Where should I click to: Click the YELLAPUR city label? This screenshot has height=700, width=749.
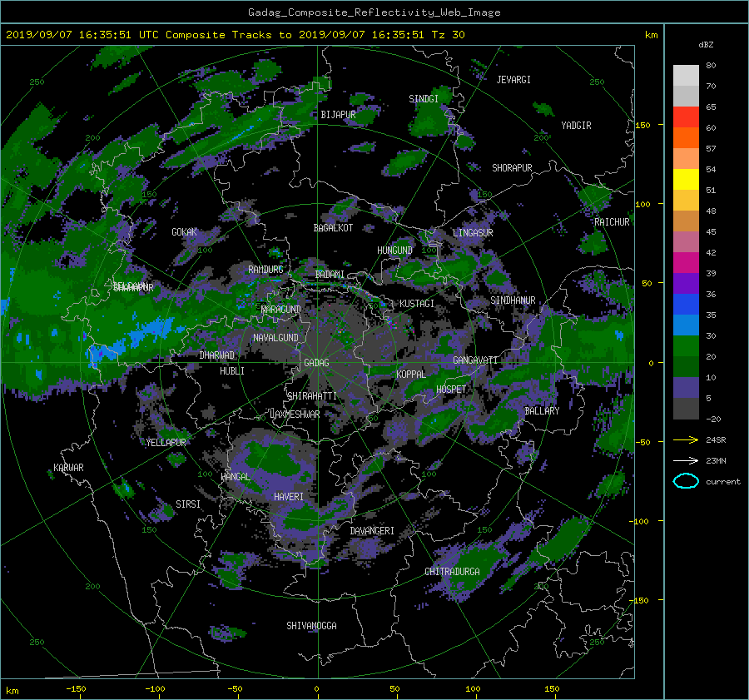(x=166, y=443)
